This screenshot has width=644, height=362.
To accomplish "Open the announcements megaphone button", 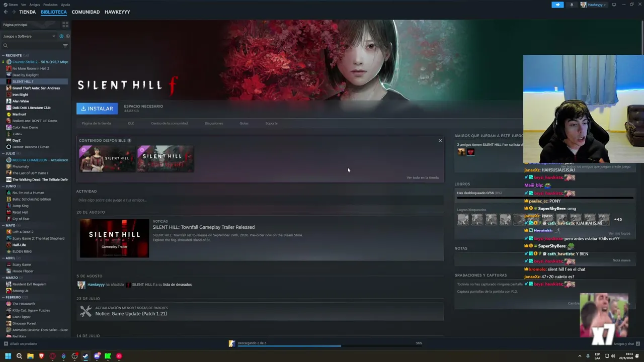I will 557,5.
